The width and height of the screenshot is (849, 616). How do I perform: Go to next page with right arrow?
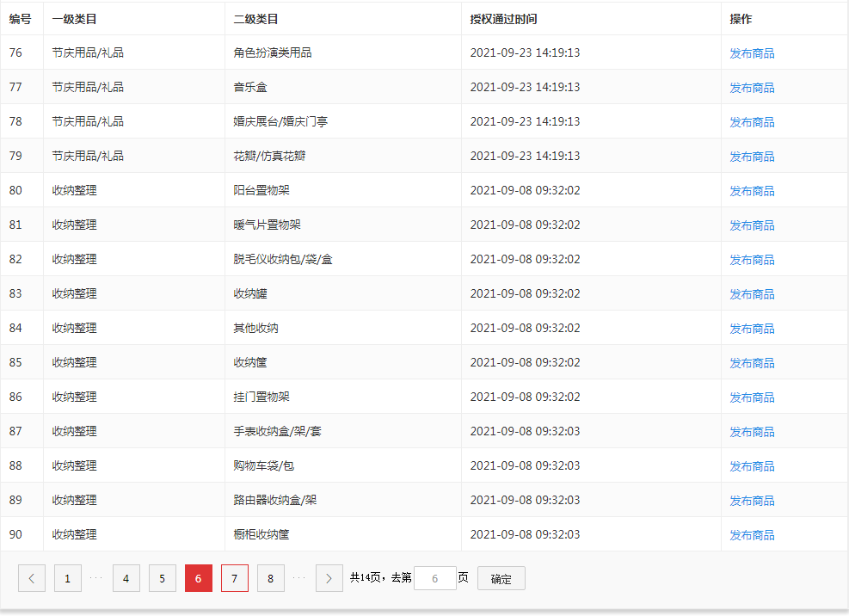329,578
